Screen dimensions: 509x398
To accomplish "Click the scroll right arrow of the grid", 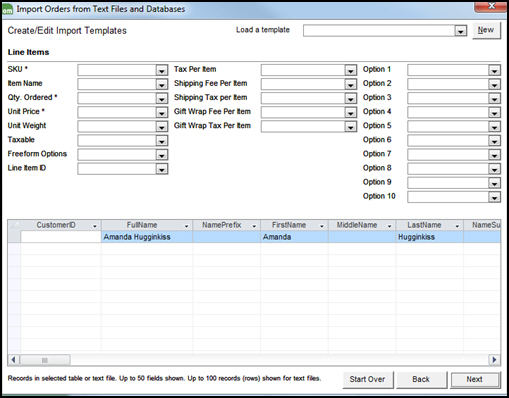I will [494, 360].
